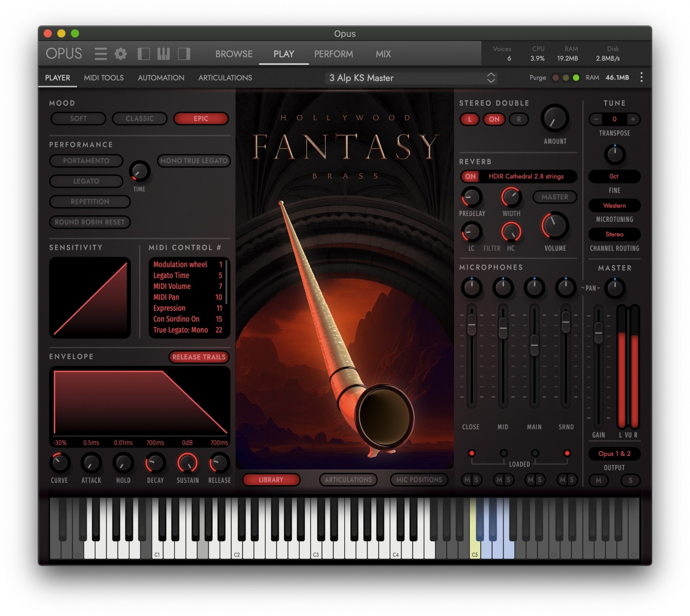Image resolution: width=690 pixels, height=616 pixels.
Task: Click the Main mic volume fader
Action: 534,345
